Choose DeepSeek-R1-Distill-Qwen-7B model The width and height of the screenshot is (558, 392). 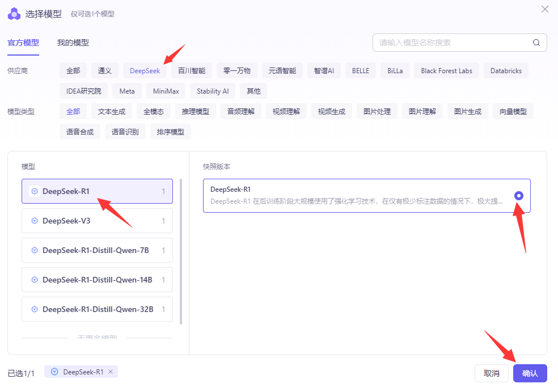click(x=97, y=250)
